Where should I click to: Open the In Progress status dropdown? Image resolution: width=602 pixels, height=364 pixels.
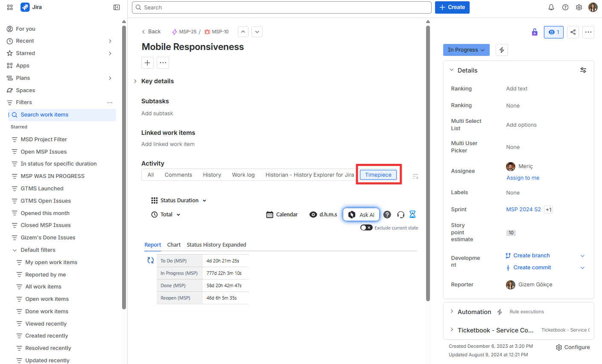coord(466,50)
